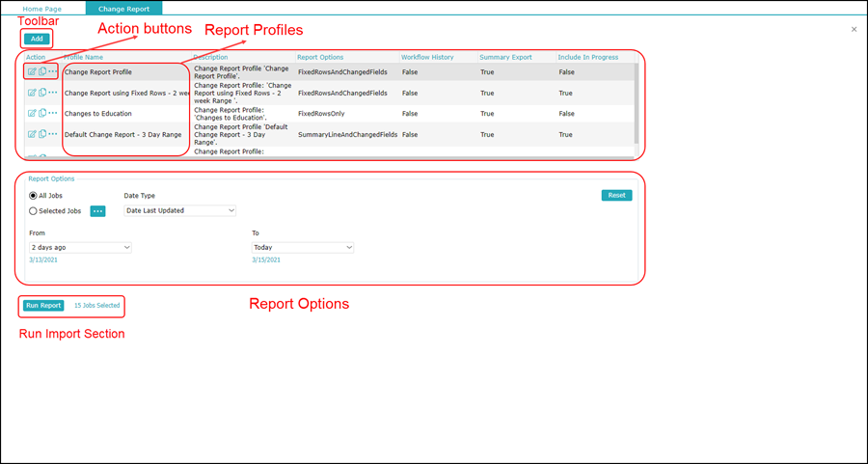Click the FixedRowsOnly report option cell

(321, 114)
